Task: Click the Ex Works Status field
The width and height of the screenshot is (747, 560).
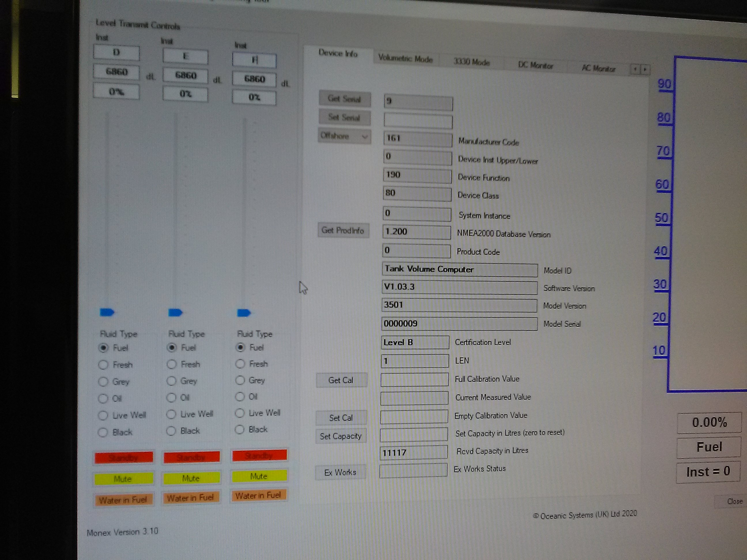Action: (x=414, y=470)
